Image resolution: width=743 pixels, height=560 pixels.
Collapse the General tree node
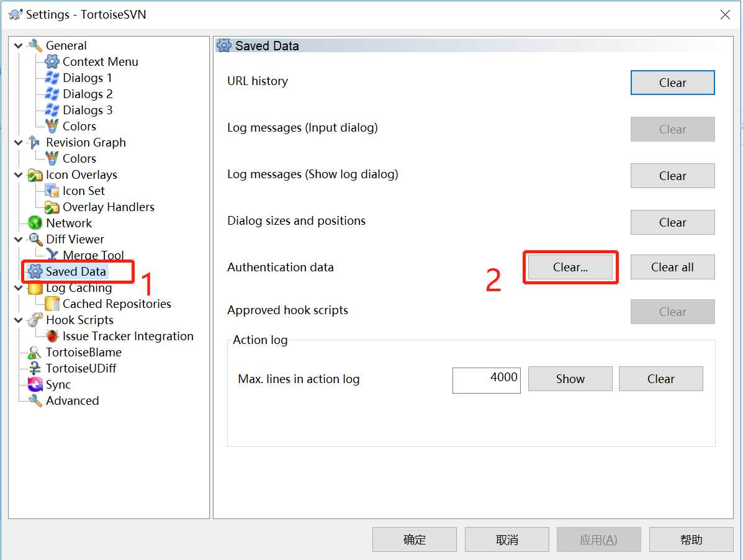pyautogui.click(x=19, y=46)
